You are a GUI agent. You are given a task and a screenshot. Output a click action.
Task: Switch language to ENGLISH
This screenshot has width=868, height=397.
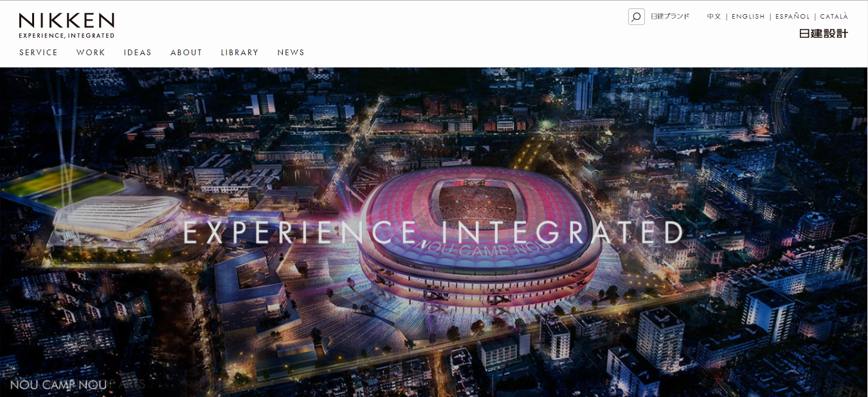748,17
